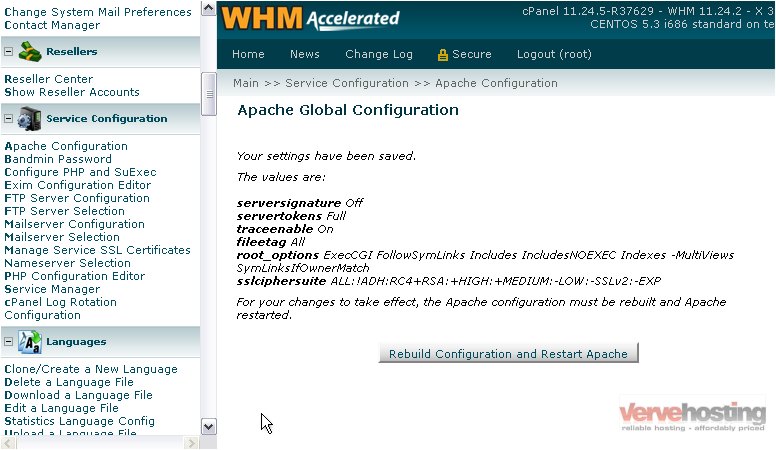Viewport: 776px width, 450px height.
Task: Open Configure PHP and SuExec
Action: pyautogui.click(x=80, y=172)
